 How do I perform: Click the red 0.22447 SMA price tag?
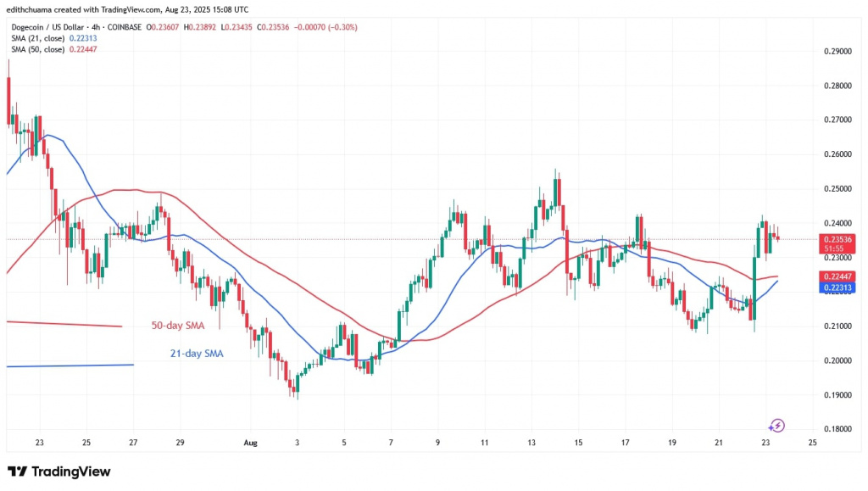coord(839,276)
